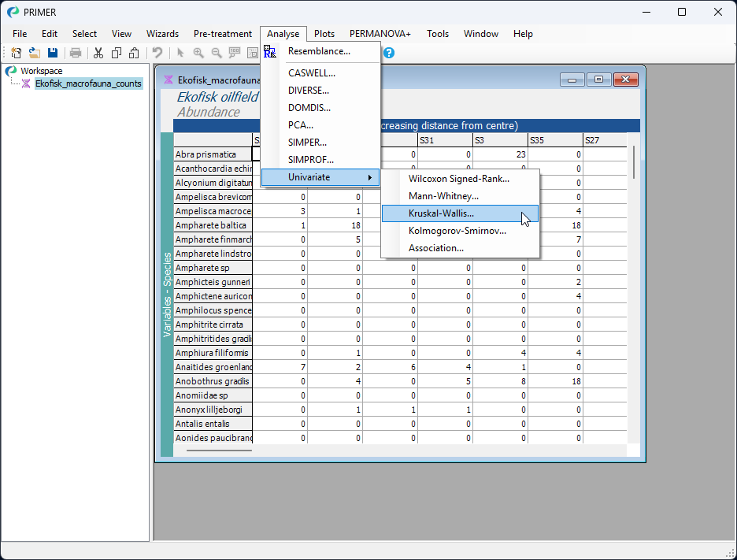Select the Zoom In toolbar icon
Viewport: 737px width, 560px height.
[x=198, y=52]
